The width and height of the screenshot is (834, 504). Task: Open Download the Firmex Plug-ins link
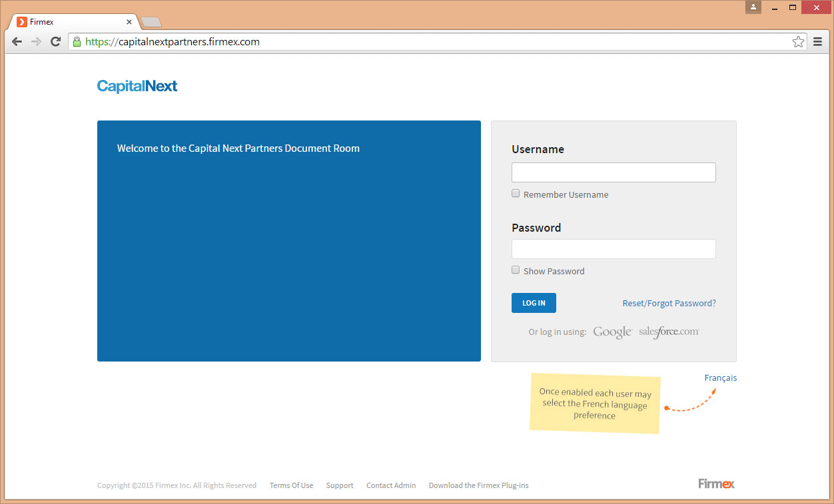[479, 485]
